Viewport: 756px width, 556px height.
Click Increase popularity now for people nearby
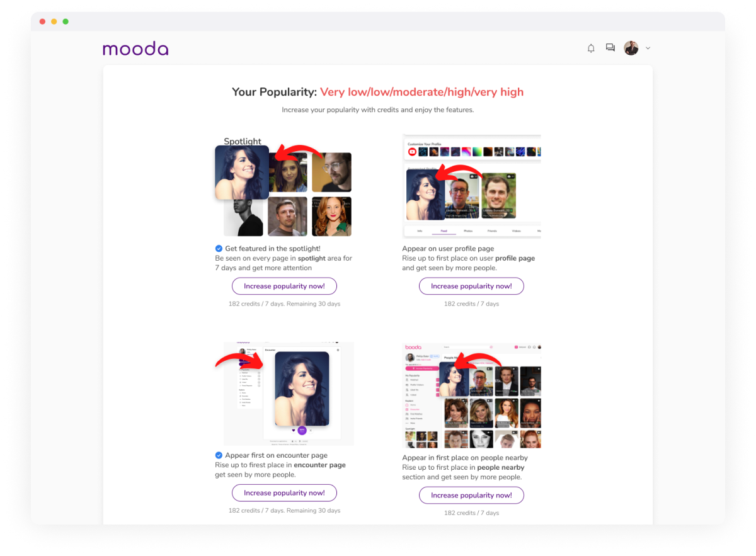coord(471,495)
